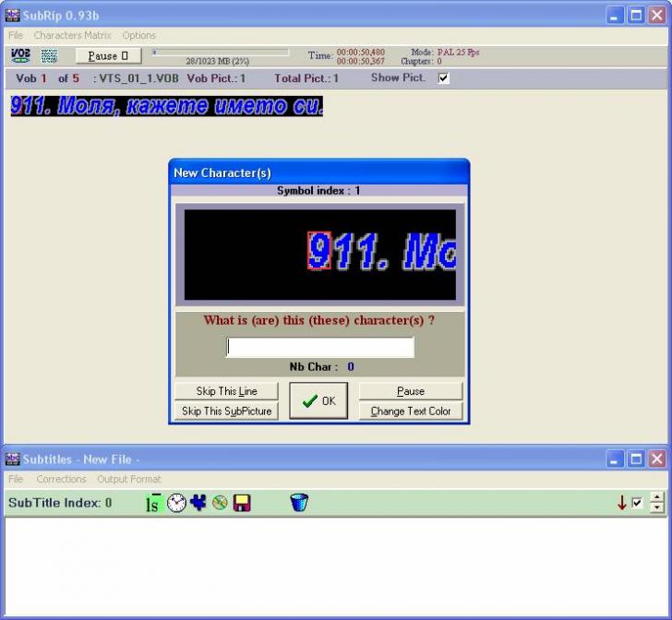Open the Output Format menu
Viewport: 672px width, 620px height.
point(128,479)
